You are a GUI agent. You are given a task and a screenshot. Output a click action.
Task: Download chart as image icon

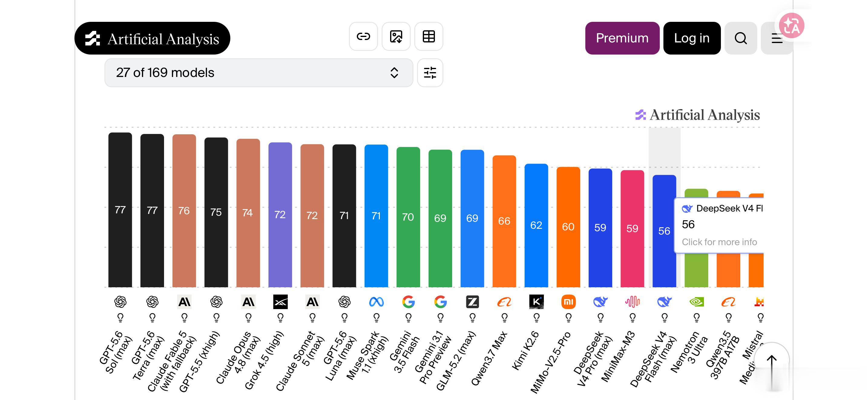coord(396,36)
